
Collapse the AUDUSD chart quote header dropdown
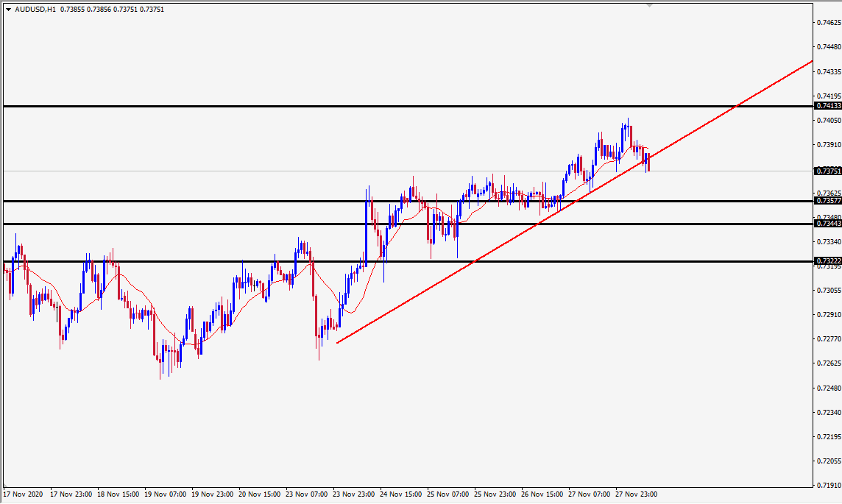[x=7, y=10]
